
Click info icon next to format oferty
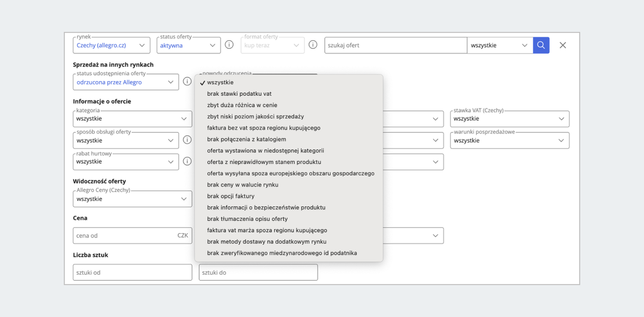[313, 45]
